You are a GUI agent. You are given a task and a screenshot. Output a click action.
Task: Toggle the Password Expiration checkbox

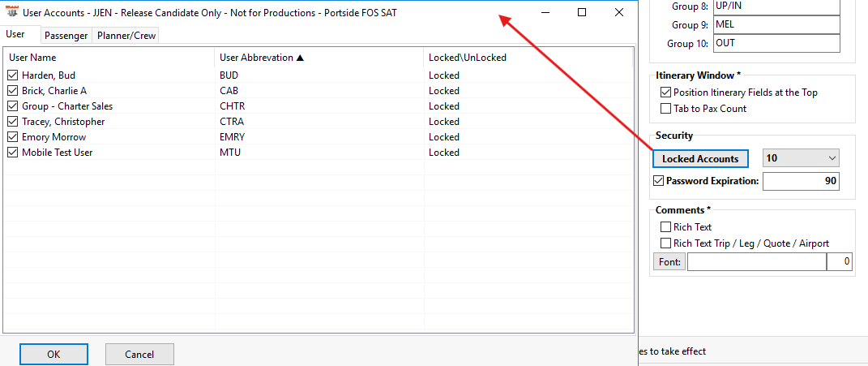coord(659,181)
